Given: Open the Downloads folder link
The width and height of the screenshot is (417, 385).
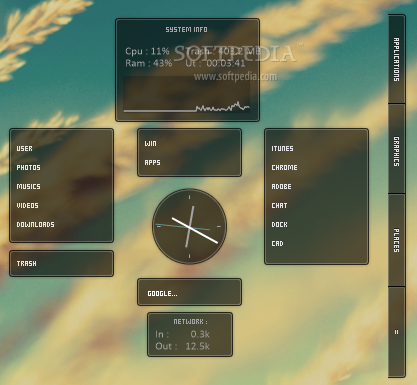Looking at the screenshot, I should (35, 225).
